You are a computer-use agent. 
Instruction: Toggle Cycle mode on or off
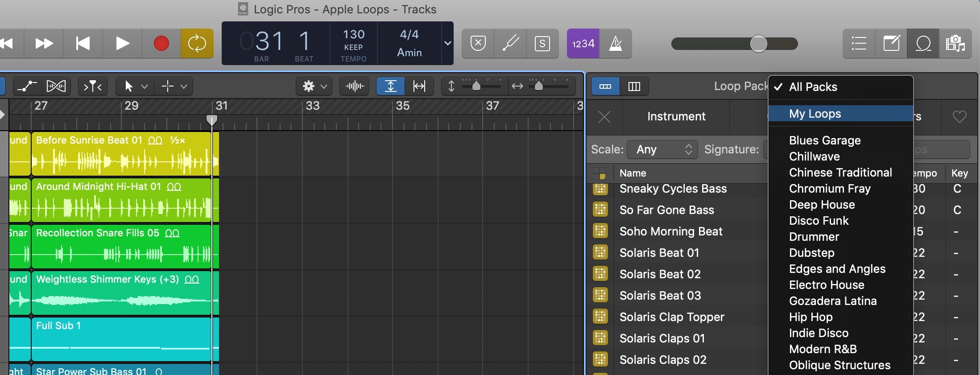pos(197,44)
